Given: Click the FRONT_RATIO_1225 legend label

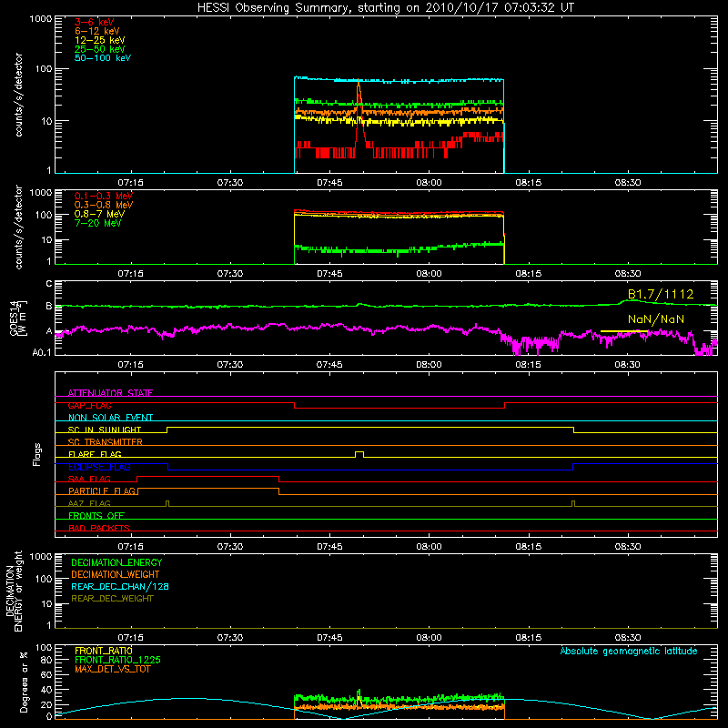Looking at the screenshot, I should (x=117, y=660).
